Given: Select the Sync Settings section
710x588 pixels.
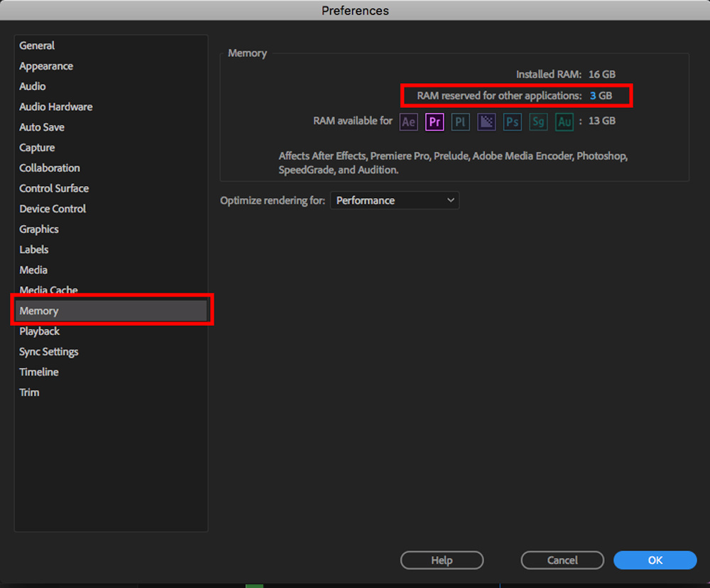Looking at the screenshot, I should coord(48,351).
